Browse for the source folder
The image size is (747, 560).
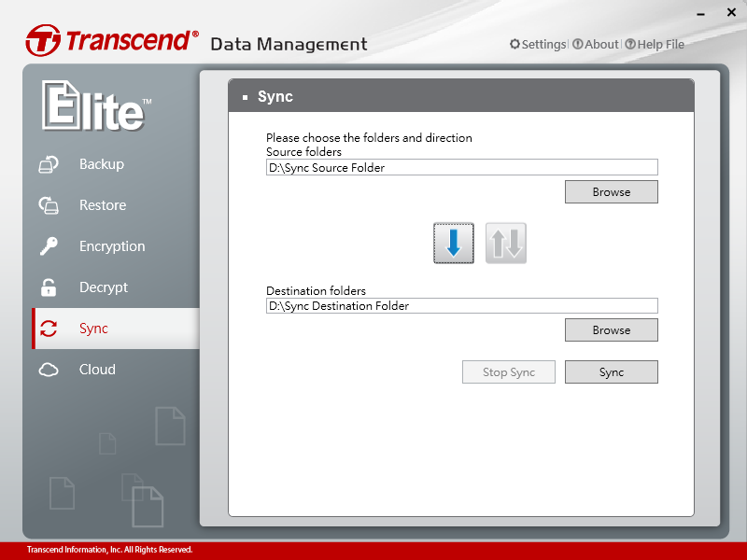(611, 192)
